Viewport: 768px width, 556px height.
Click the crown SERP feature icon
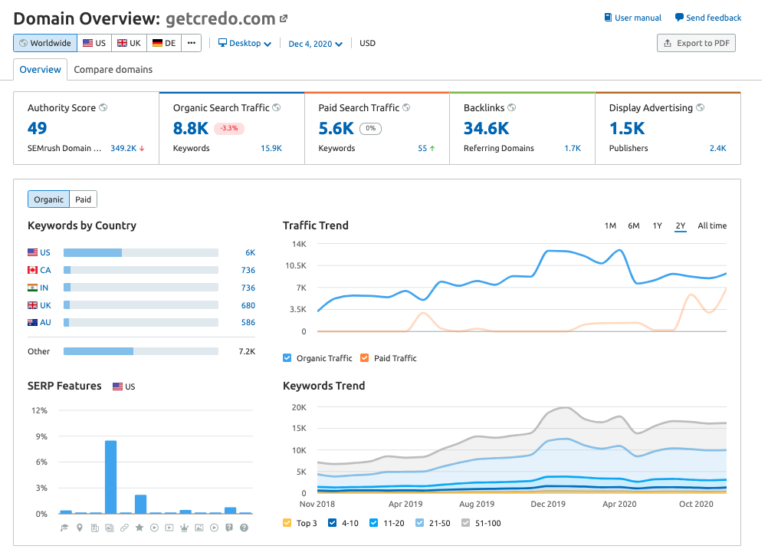[184, 528]
